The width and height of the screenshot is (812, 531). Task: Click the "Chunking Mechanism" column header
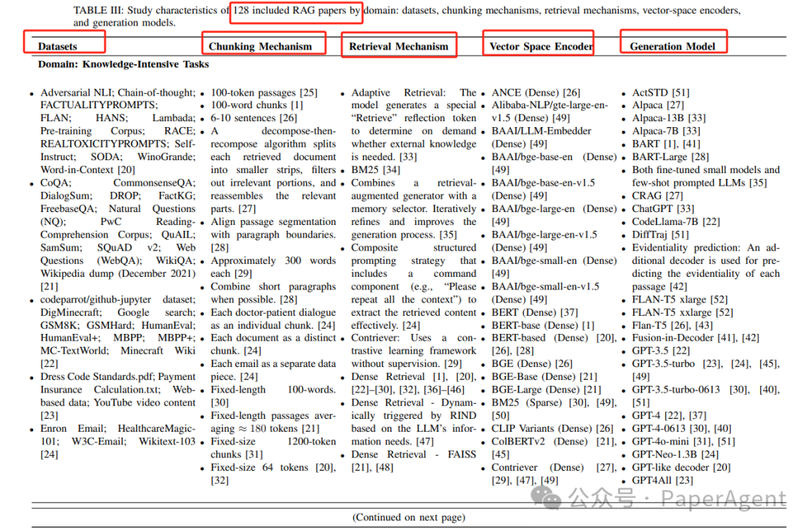click(x=260, y=47)
